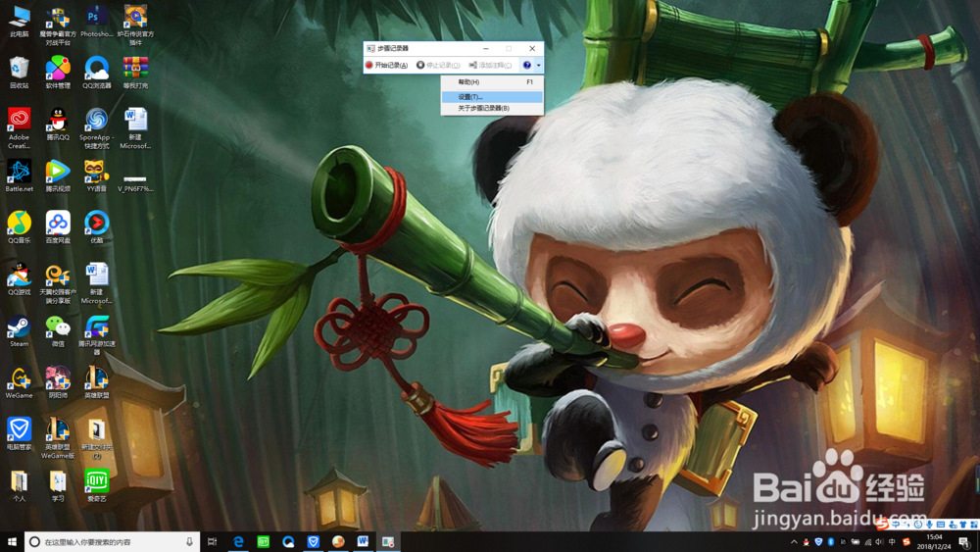Select the 个人 folder on desktop
This screenshot has height=552, width=980.
pyautogui.click(x=20, y=486)
